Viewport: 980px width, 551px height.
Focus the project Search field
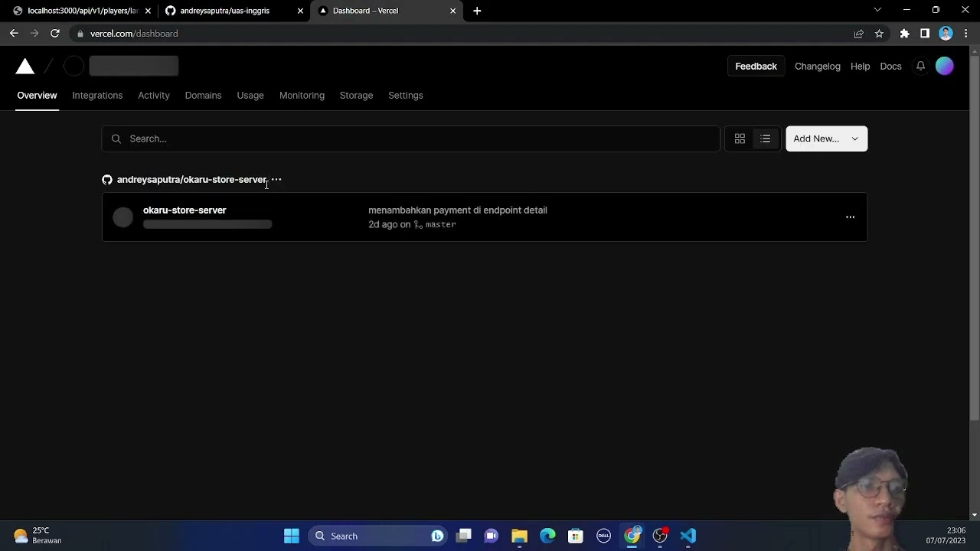tap(410, 139)
